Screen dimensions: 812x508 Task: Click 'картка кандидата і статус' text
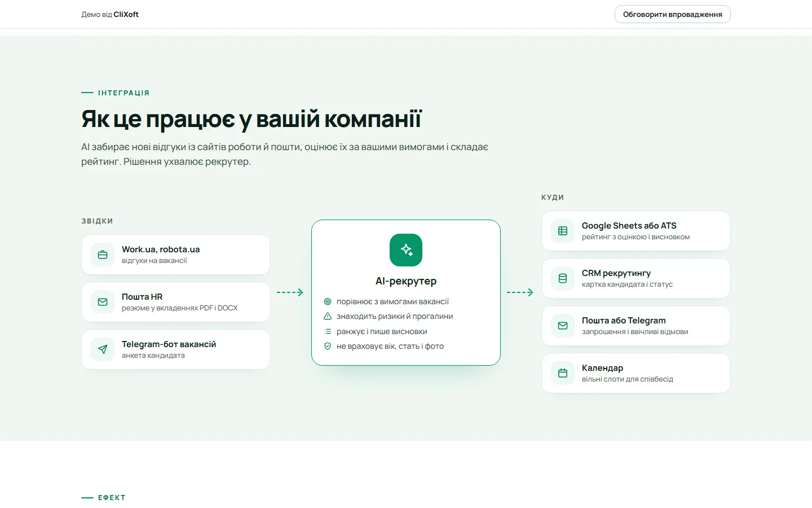click(627, 284)
